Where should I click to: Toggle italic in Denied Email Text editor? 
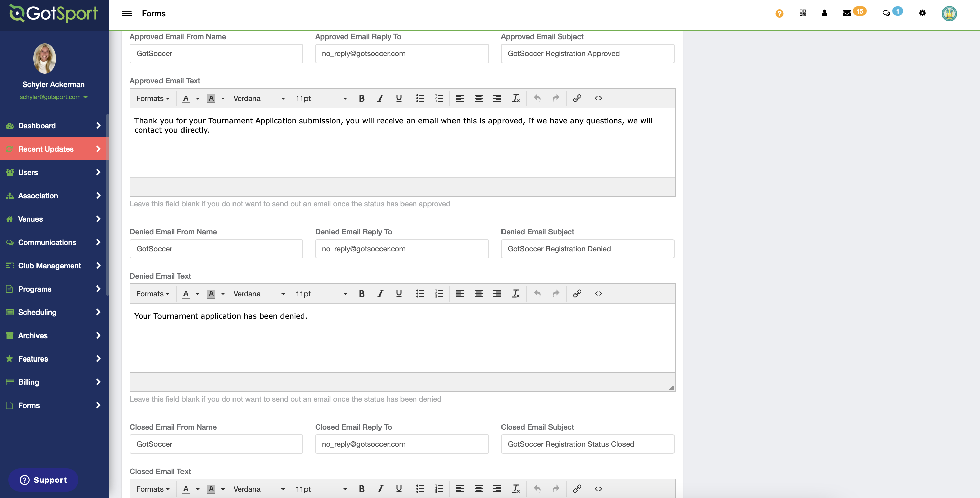coord(380,294)
